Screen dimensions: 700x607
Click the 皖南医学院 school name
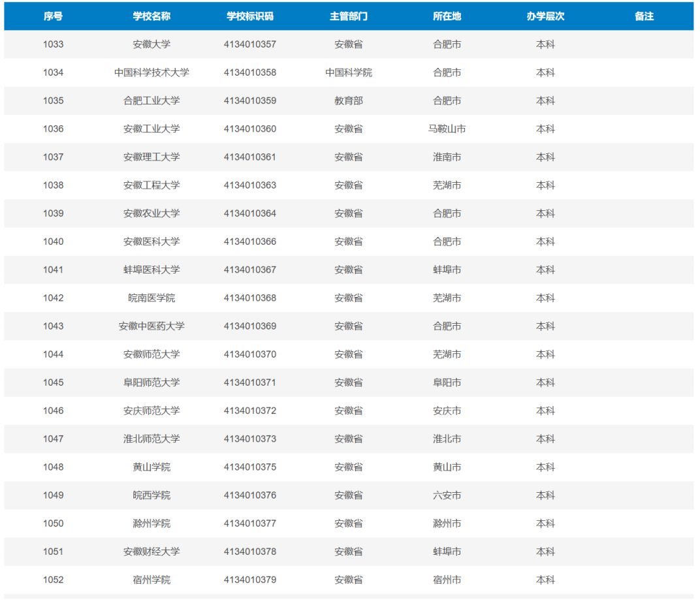pyautogui.click(x=151, y=298)
